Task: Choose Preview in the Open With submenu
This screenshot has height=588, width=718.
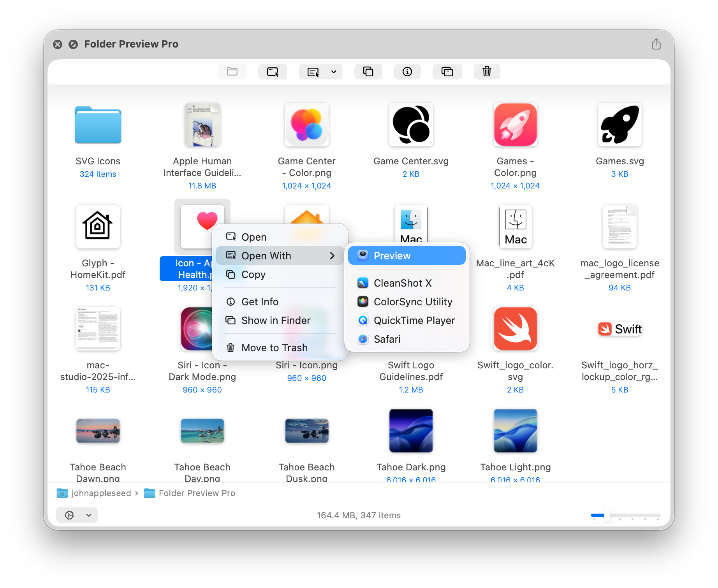Action: pyautogui.click(x=407, y=256)
